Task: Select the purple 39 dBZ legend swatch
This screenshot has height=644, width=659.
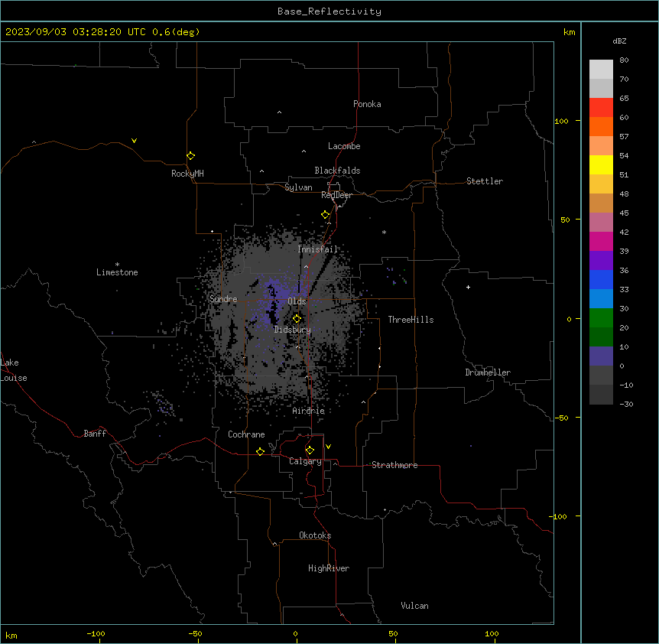Action: click(x=601, y=260)
